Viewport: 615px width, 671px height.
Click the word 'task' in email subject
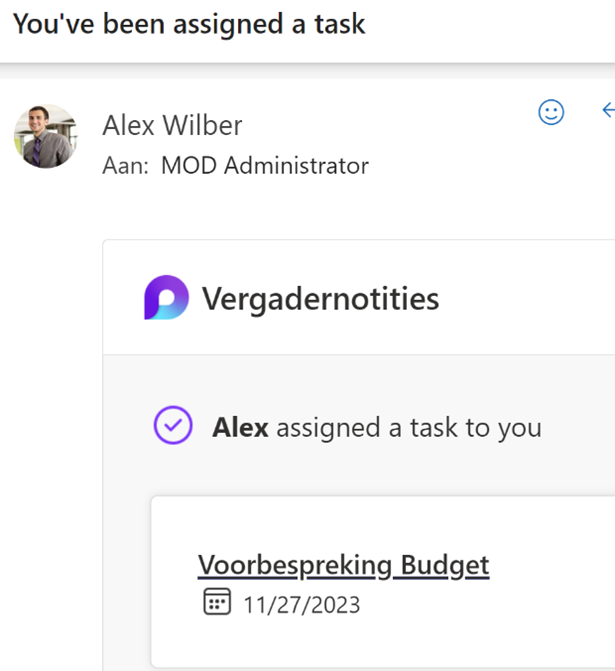click(x=340, y=24)
